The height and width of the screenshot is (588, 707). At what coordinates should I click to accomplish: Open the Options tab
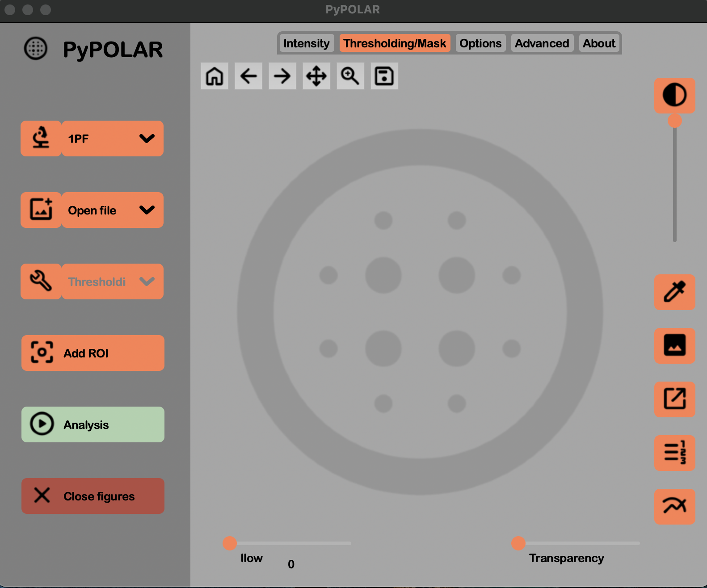coord(481,43)
